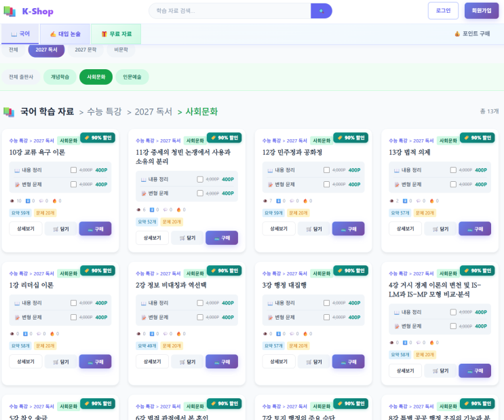Click download icon on 1강 리더십 이론 card

point(26,334)
